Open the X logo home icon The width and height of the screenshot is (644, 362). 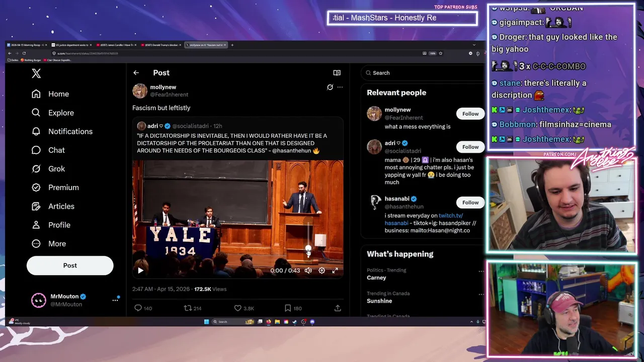(36, 73)
